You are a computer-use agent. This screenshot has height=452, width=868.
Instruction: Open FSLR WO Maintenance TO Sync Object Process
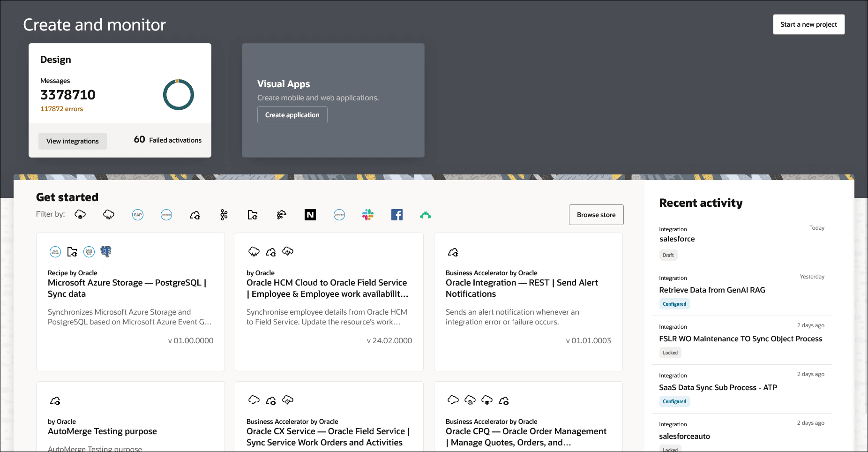pos(741,339)
